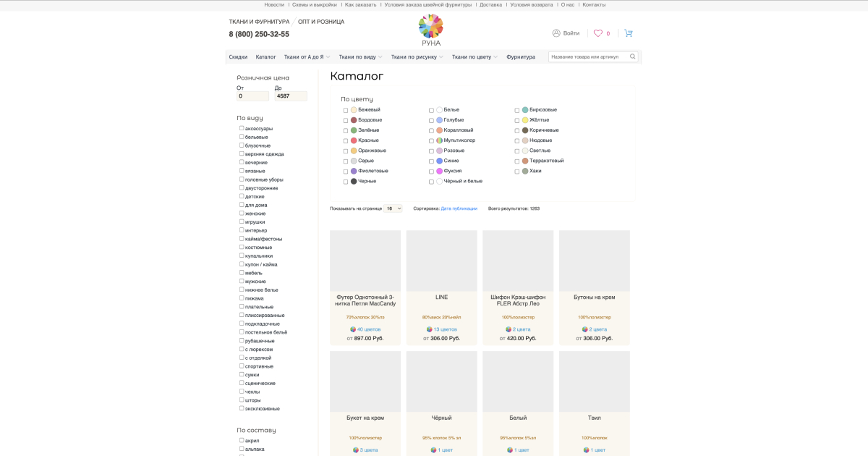
Task: Open the РУНА logo home link
Action: click(431, 30)
